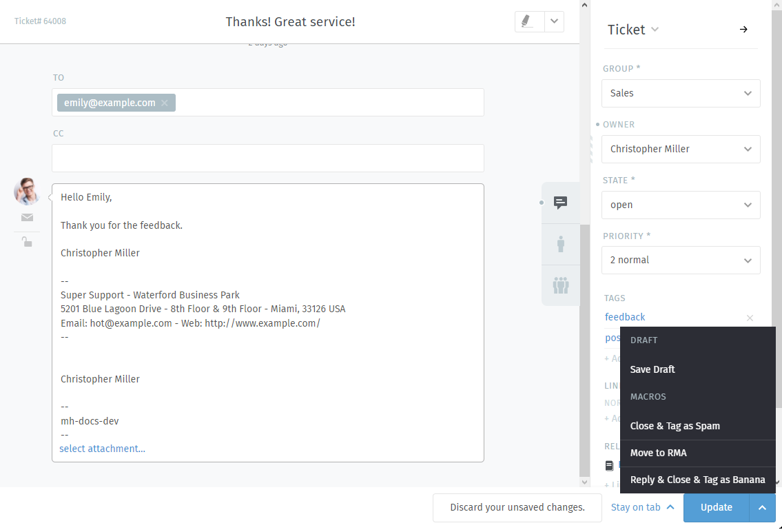
Task: Open the State dropdown showing open
Action: click(x=681, y=205)
